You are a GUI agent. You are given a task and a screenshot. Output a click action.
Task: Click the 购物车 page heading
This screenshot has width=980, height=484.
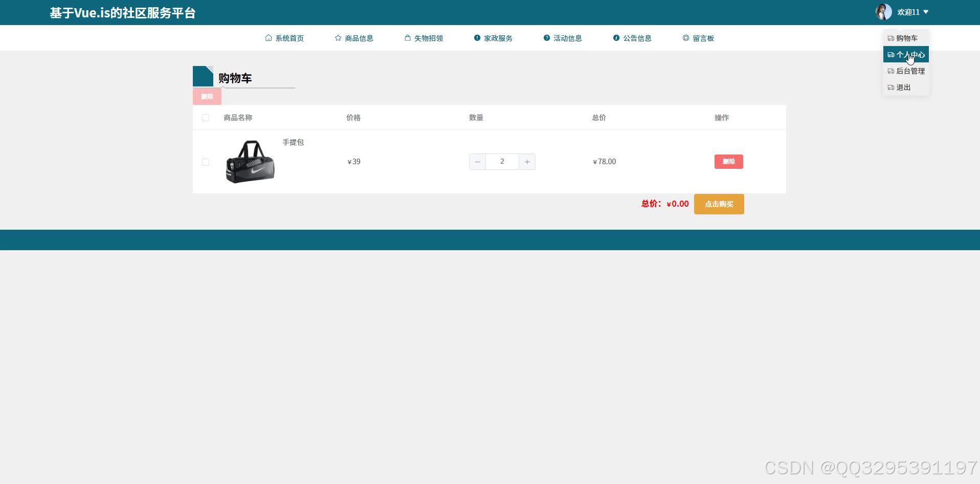235,78
